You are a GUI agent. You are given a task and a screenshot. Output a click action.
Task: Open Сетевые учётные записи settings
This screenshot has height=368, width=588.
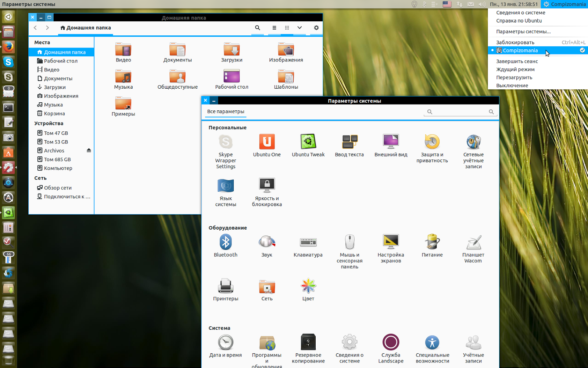(473, 151)
